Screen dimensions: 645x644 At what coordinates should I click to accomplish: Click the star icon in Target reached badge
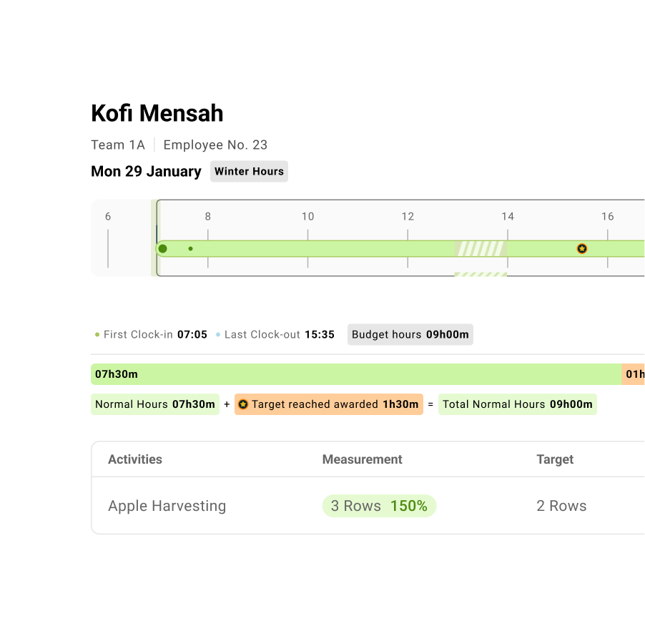pyautogui.click(x=243, y=404)
